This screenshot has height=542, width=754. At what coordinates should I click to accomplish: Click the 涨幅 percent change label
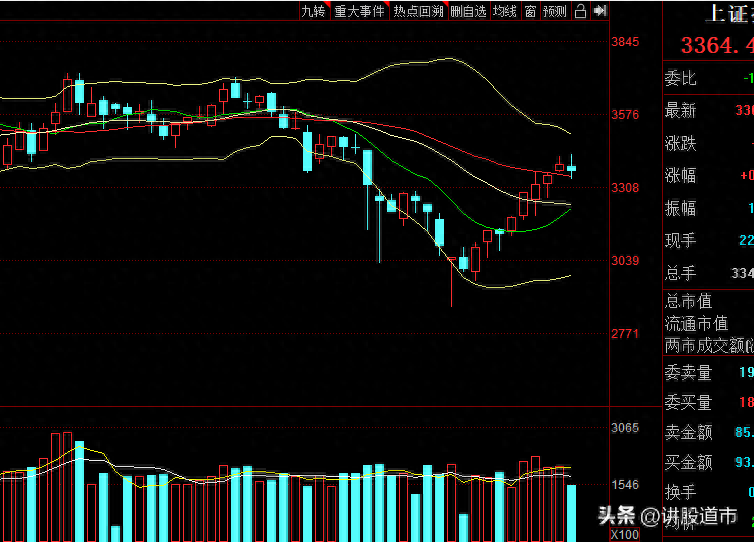click(680, 175)
